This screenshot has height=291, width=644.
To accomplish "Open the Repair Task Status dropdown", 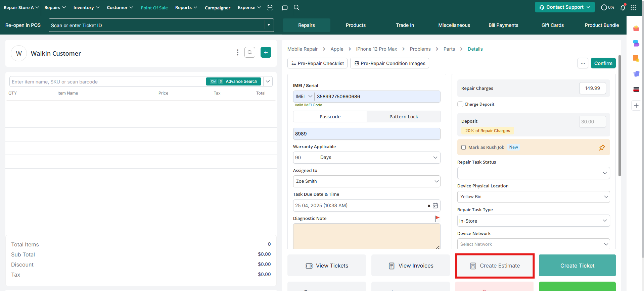I will coord(534,173).
